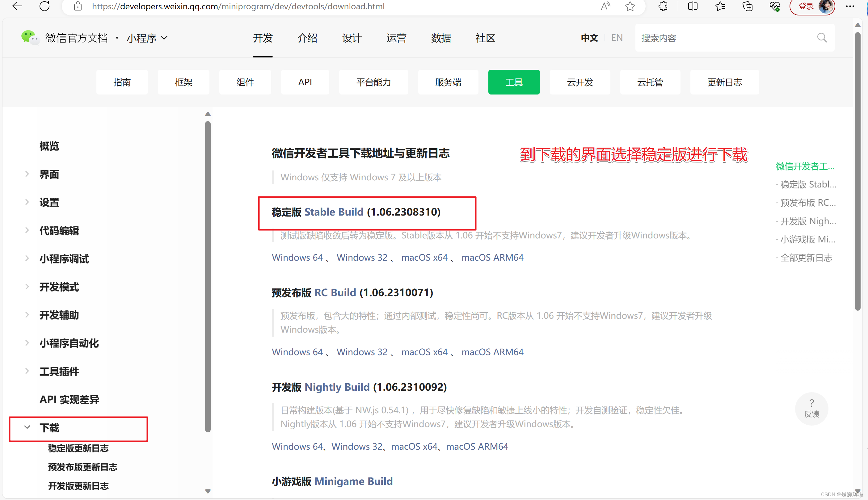Image resolution: width=868 pixels, height=500 pixels.
Task: Expand the 代码编辑 sidebar section
Action: click(x=27, y=230)
